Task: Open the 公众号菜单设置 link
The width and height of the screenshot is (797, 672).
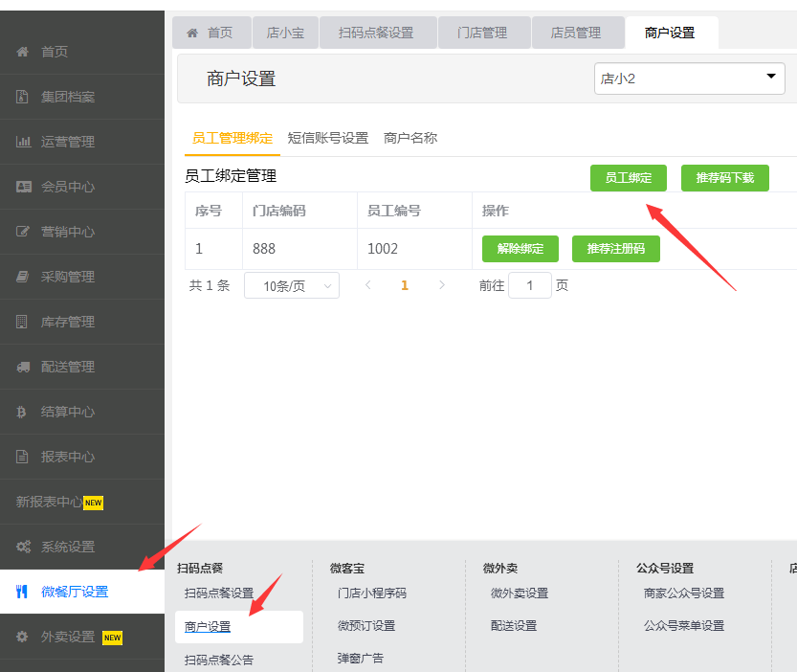Action: [684, 626]
